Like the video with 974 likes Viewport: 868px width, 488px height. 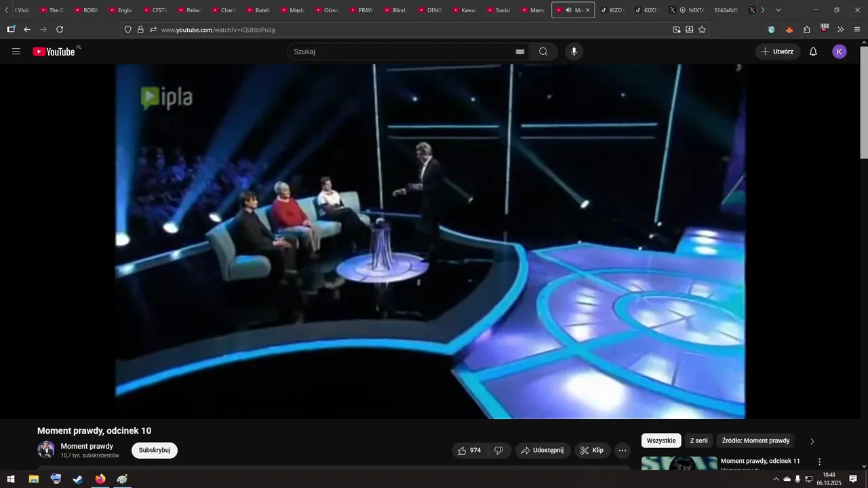[x=469, y=450]
